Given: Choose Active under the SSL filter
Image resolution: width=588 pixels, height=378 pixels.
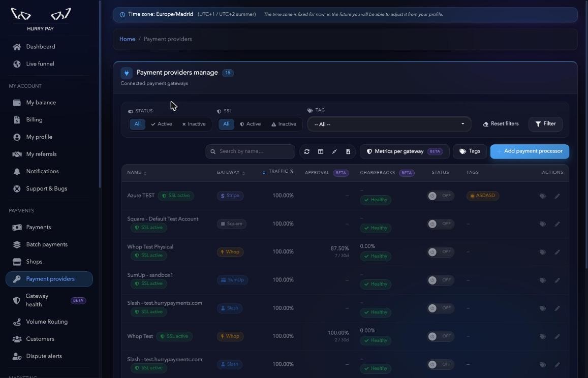Looking at the screenshot, I should tap(251, 124).
